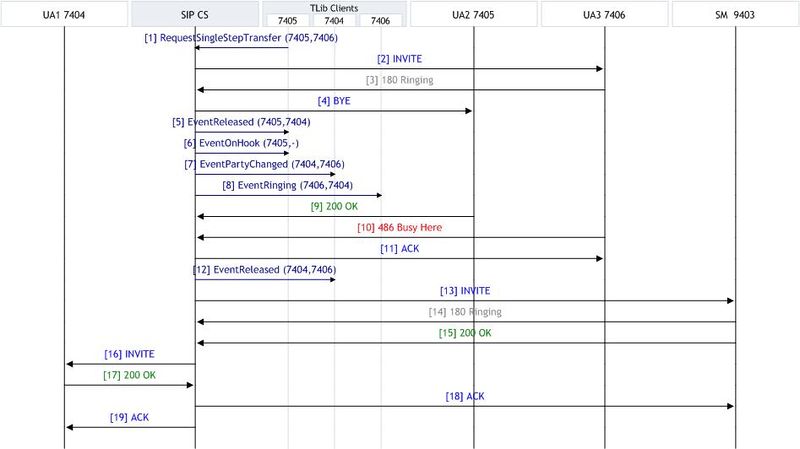The image size is (800, 449).
Task: Click the UA1 7404 participant header
Action: pos(64,14)
